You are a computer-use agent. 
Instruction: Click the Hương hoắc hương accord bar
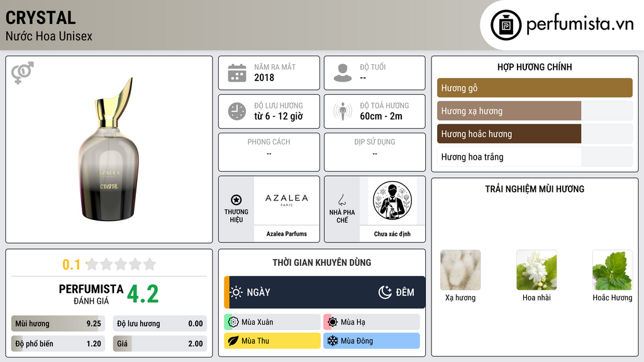pyautogui.click(x=535, y=134)
